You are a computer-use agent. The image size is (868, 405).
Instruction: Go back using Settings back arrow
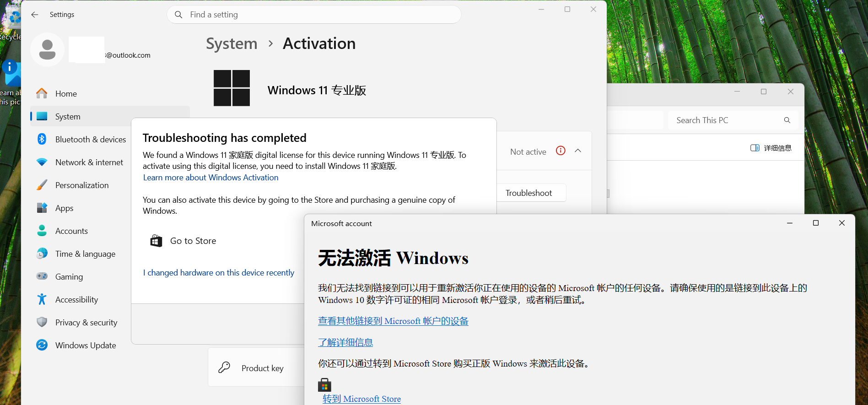35,15
